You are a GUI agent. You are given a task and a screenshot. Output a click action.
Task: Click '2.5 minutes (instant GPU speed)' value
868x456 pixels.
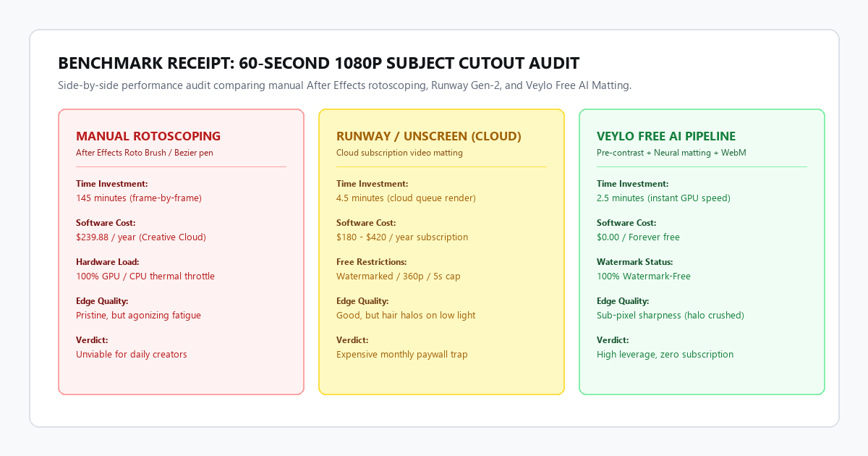coord(663,198)
